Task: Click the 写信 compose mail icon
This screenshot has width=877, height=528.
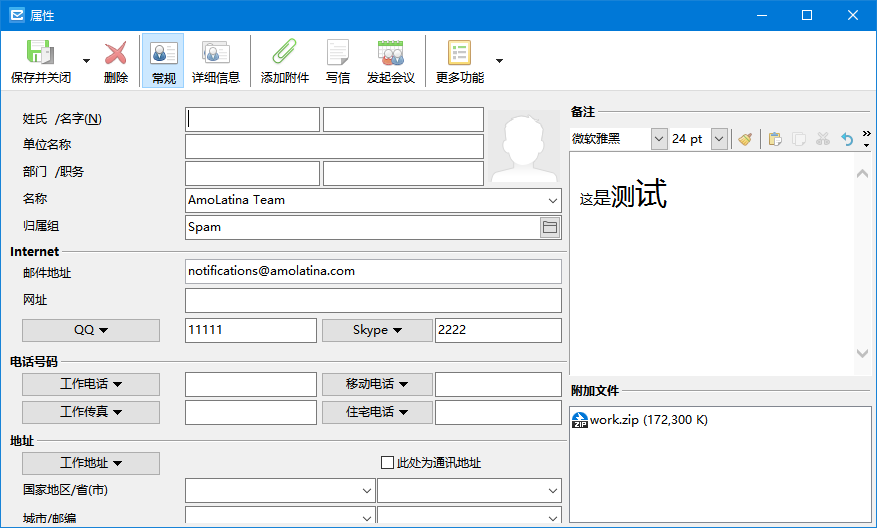Action: 338,53
